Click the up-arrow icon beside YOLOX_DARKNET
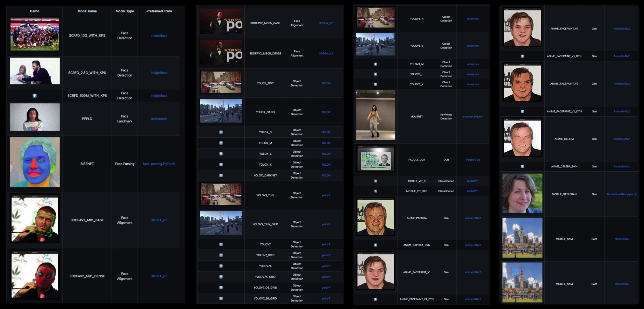 click(221, 176)
